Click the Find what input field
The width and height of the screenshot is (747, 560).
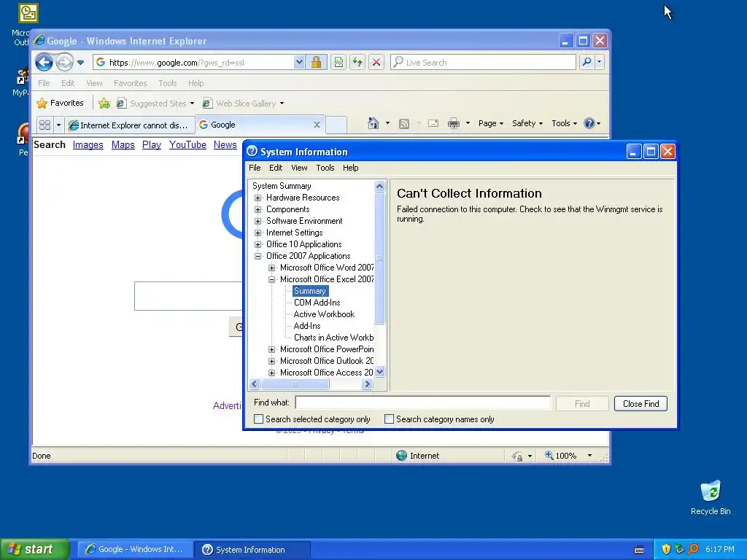422,402
